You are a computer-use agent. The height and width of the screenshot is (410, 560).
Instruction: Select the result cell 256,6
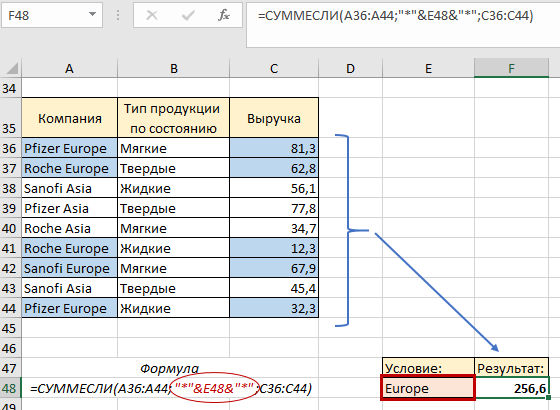[511, 388]
